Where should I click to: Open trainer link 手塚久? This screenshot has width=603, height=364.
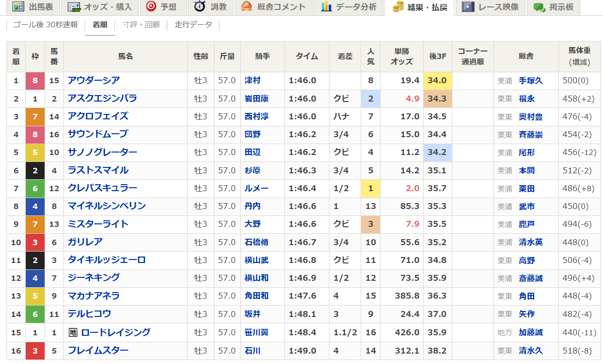530,81
